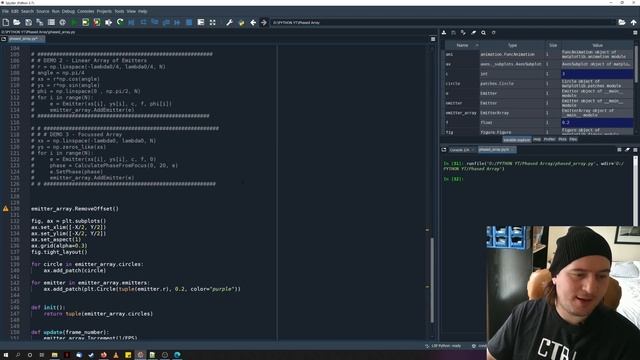640x360 pixels.
Task: Open the editor pane options menu
Action: click(x=433, y=39)
